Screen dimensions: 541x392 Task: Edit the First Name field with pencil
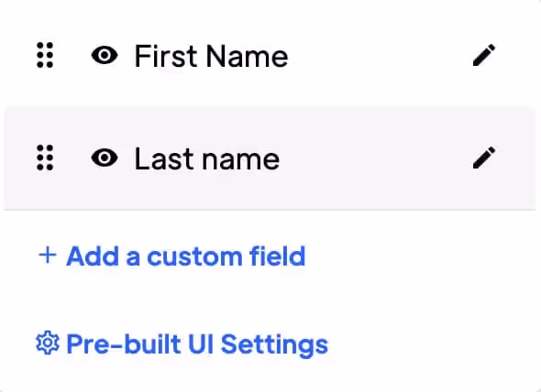(x=484, y=55)
